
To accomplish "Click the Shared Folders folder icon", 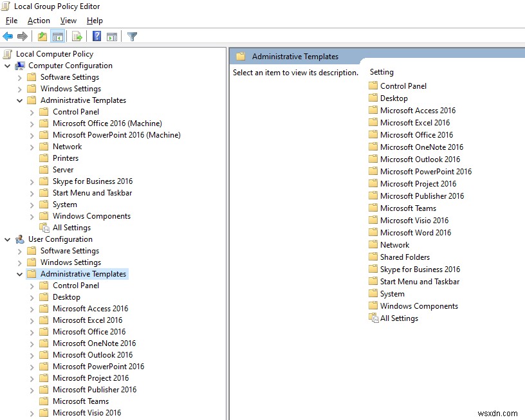I will click(x=373, y=257).
